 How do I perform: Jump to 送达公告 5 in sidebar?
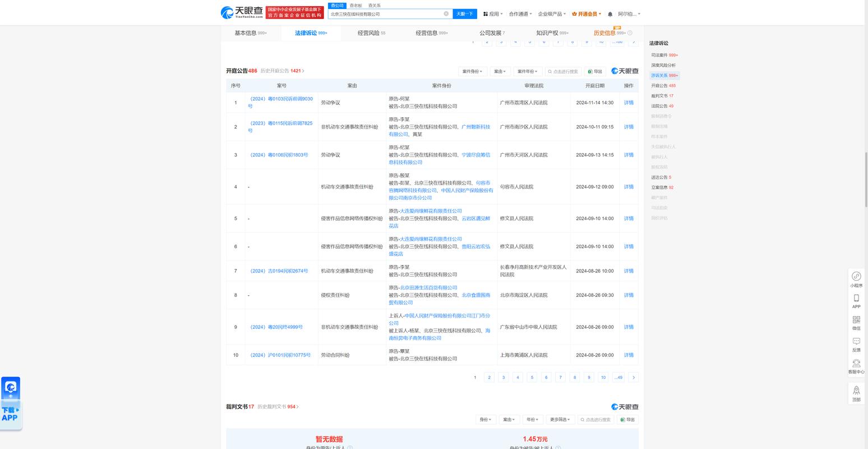coord(661,177)
